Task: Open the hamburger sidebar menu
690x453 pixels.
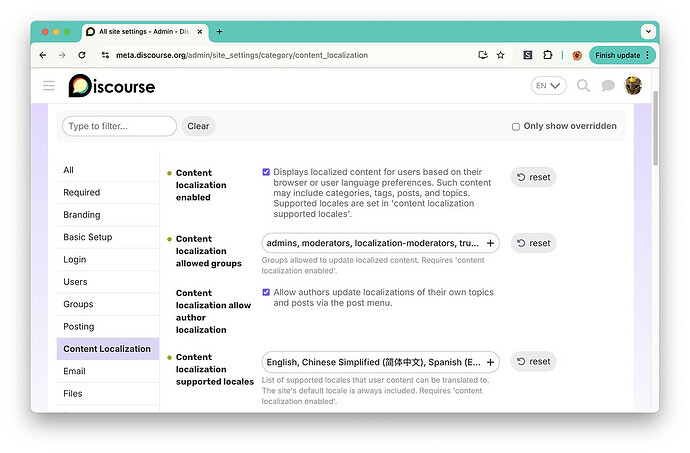Action: (x=49, y=86)
